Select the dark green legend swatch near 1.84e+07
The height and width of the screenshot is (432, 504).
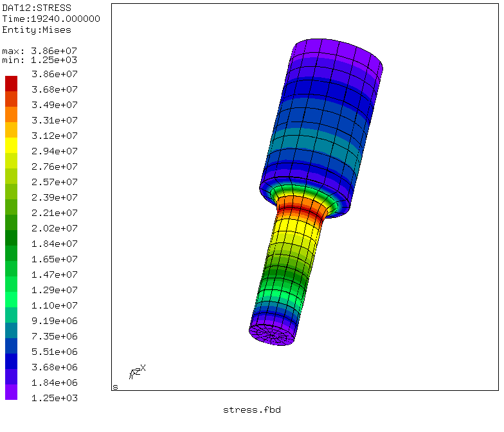coord(12,238)
